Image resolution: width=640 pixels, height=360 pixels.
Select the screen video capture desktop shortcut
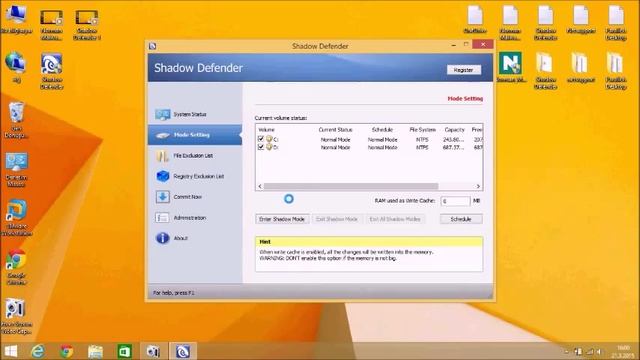click(x=16, y=316)
